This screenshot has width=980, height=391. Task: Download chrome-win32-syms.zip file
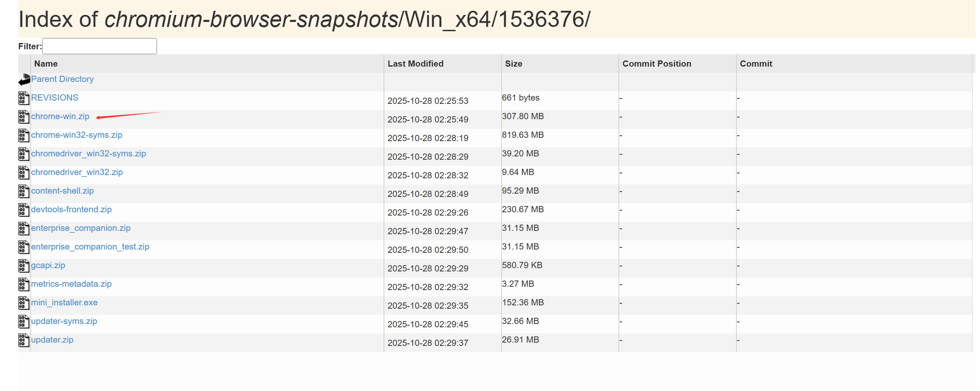pos(77,135)
